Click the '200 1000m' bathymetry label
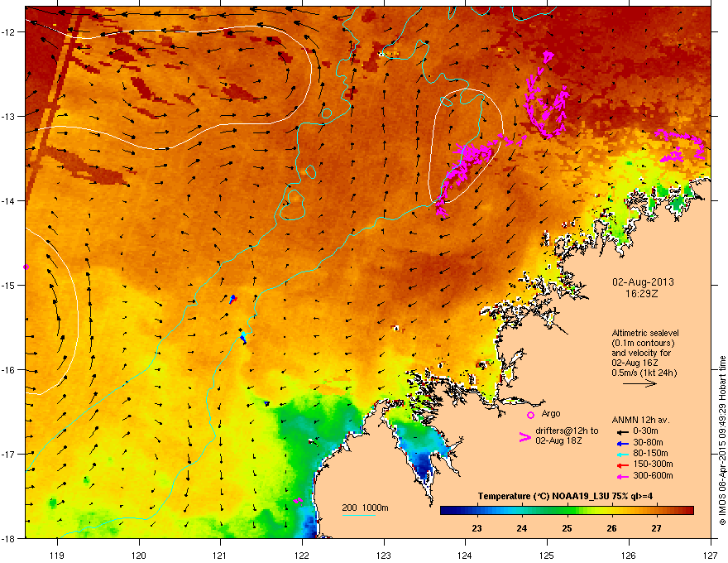This screenshot has height=563, width=728. coord(365,508)
